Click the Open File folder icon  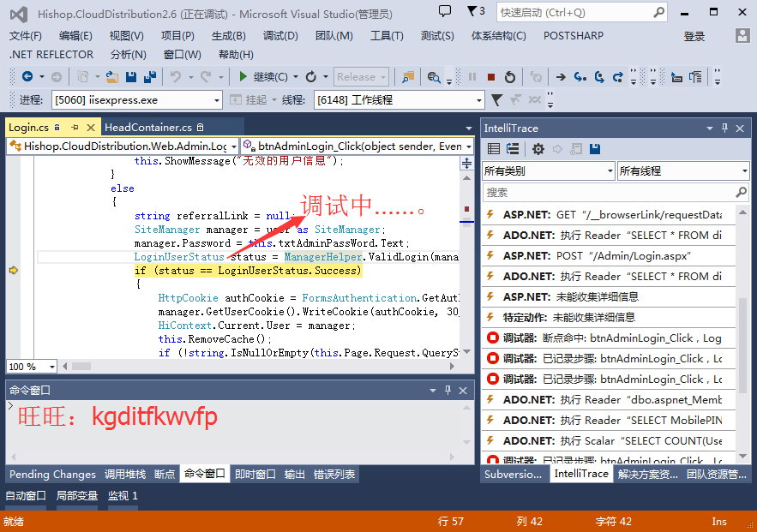point(112,77)
